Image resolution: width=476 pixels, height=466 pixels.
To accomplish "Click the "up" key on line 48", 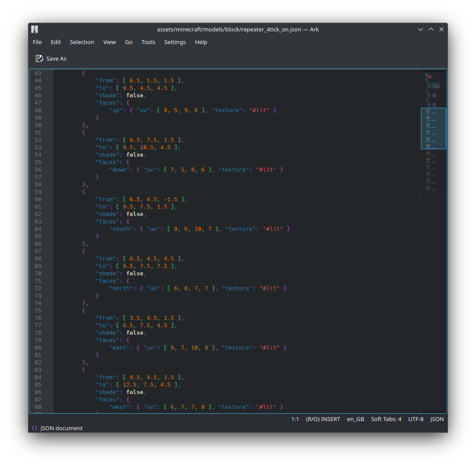I will click(116, 110).
